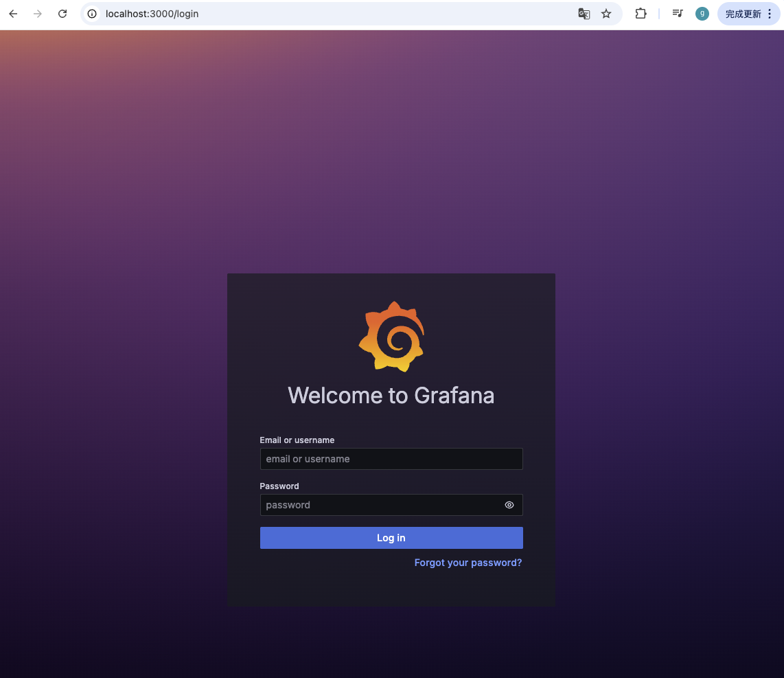Open the Chrome three-dot menu
This screenshot has width=784, height=678.
tap(770, 14)
